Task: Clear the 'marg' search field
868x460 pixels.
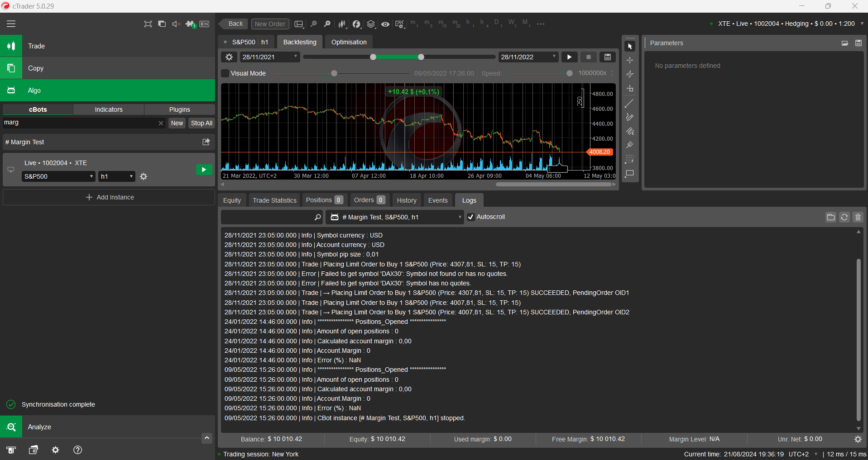Action: (x=161, y=123)
